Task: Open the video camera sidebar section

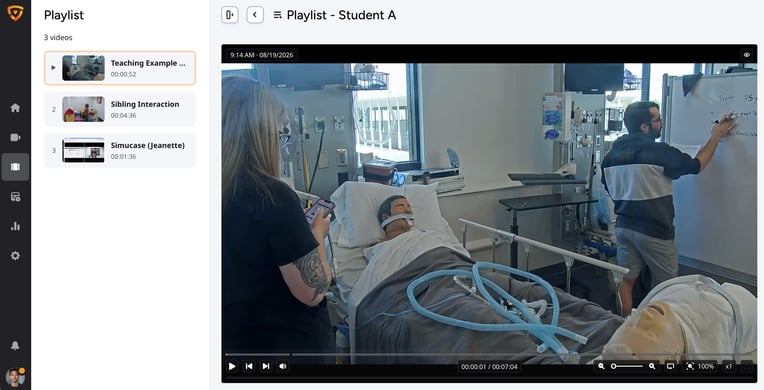Action: (x=15, y=137)
